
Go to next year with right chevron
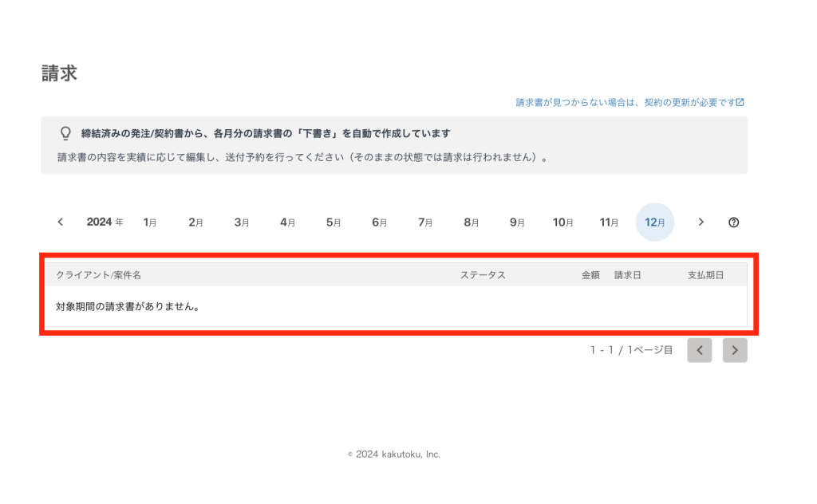[x=701, y=222]
